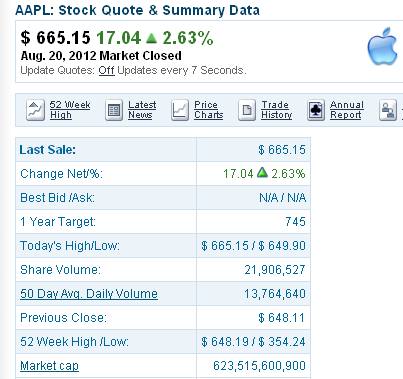Open the Trade History link

coord(277,110)
